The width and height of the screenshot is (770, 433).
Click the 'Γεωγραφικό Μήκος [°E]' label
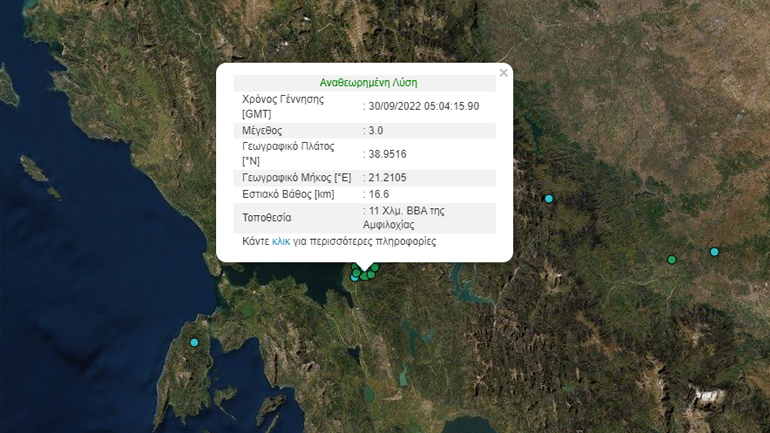(x=294, y=178)
